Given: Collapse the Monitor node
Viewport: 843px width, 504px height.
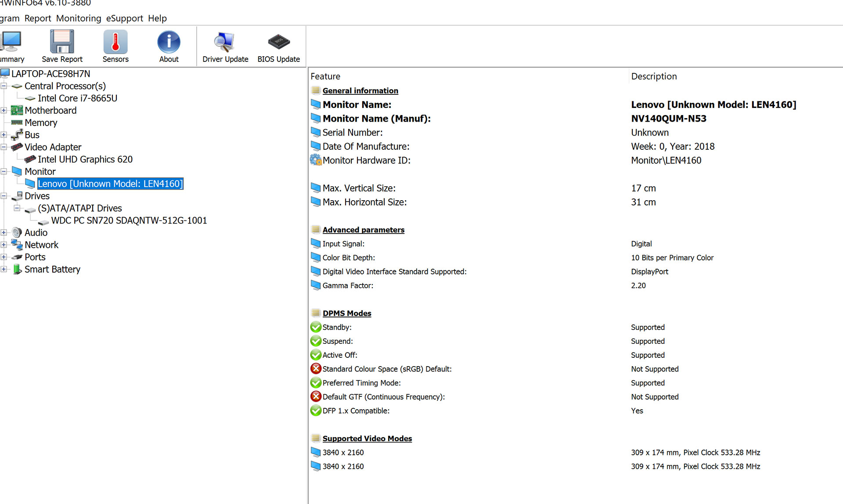Looking at the screenshot, I should point(4,171).
